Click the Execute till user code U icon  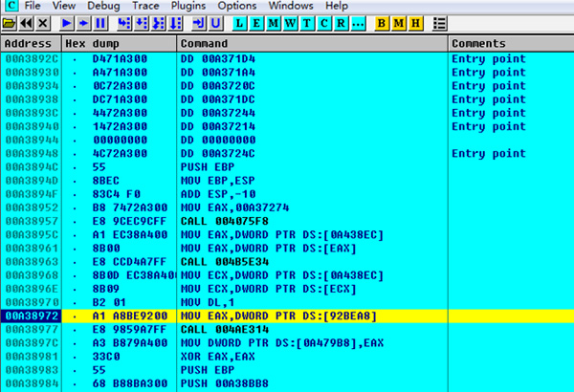(216, 24)
